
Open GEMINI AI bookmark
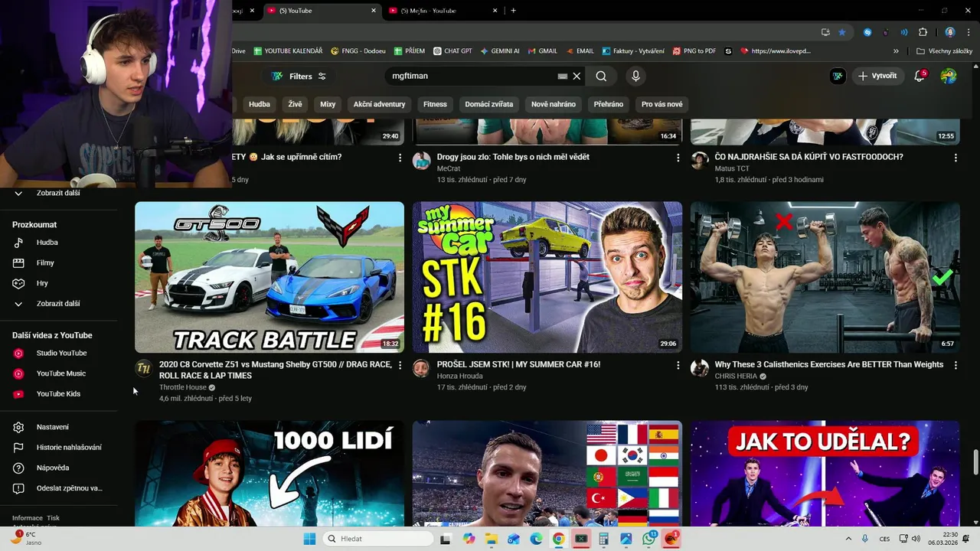click(500, 51)
